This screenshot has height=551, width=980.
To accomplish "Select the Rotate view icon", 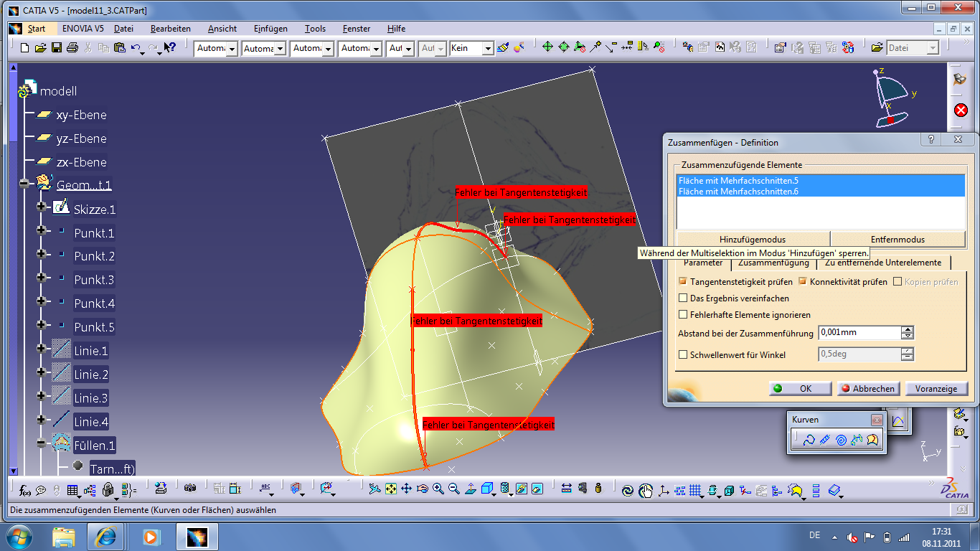I will pos(422,489).
